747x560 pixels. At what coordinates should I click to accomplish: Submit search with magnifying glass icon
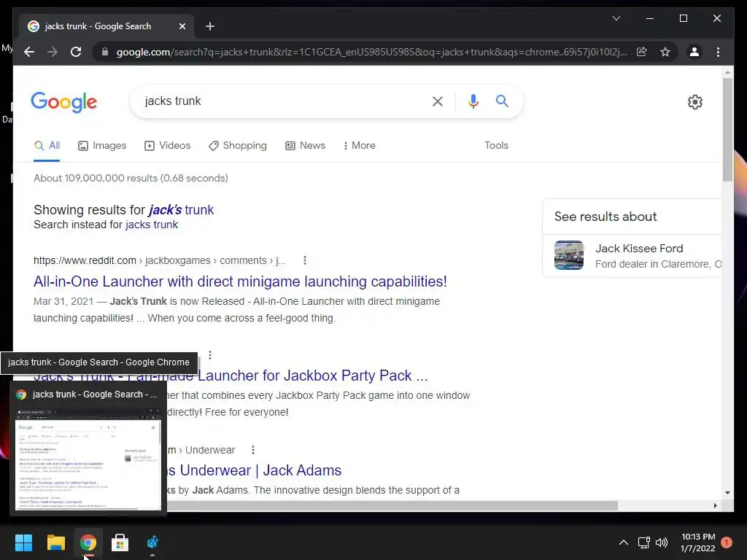(502, 101)
